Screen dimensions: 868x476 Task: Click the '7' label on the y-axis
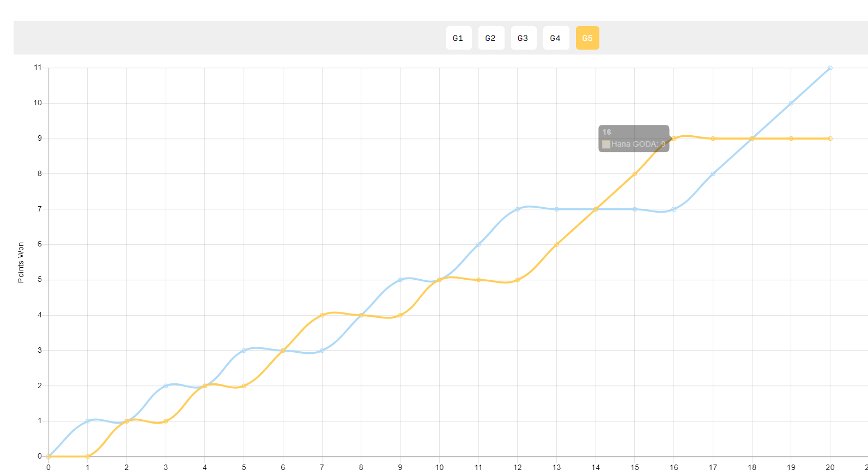[x=39, y=209]
